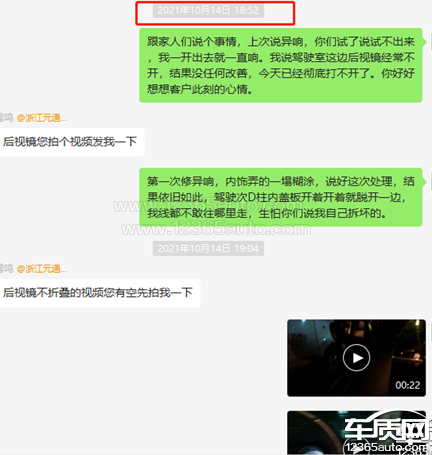Click the first @浙江元通 sender name
Image resolution: width=432 pixels, height=455 pixels.
pyautogui.click(x=42, y=118)
